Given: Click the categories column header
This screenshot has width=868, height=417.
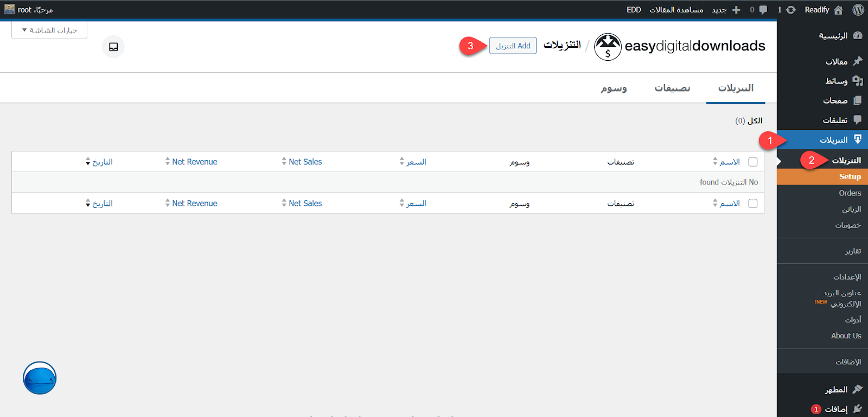Looking at the screenshot, I should coord(621,162).
